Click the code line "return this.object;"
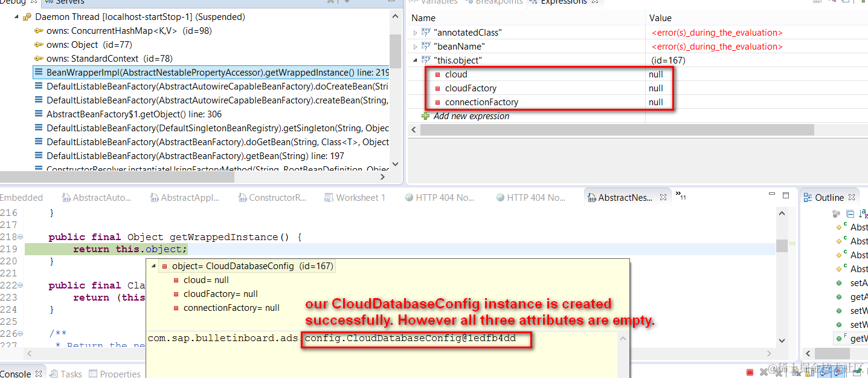The width and height of the screenshot is (868, 378). coord(130,249)
